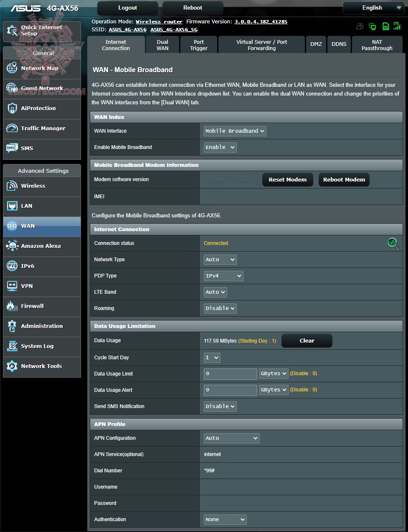Image resolution: width=408 pixels, height=532 pixels.
Task: Click the '117.59 MBytes' data usage value
Action: (220, 341)
